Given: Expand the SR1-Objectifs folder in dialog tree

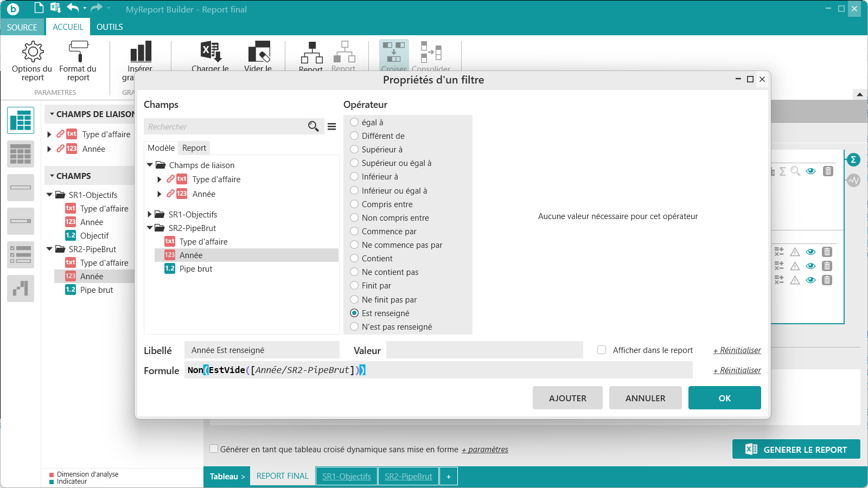Looking at the screenshot, I should click(x=150, y=215).
